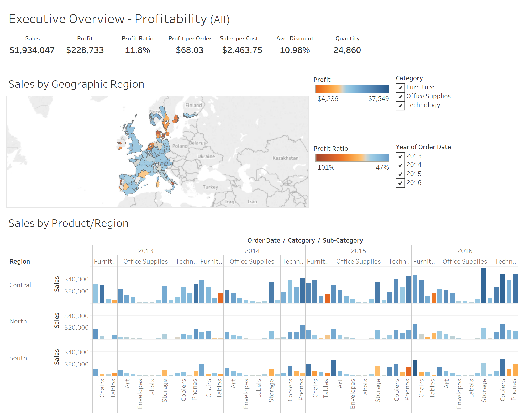Select the Profit value $228,733
The image size is (525, 420).
point(85,50)
